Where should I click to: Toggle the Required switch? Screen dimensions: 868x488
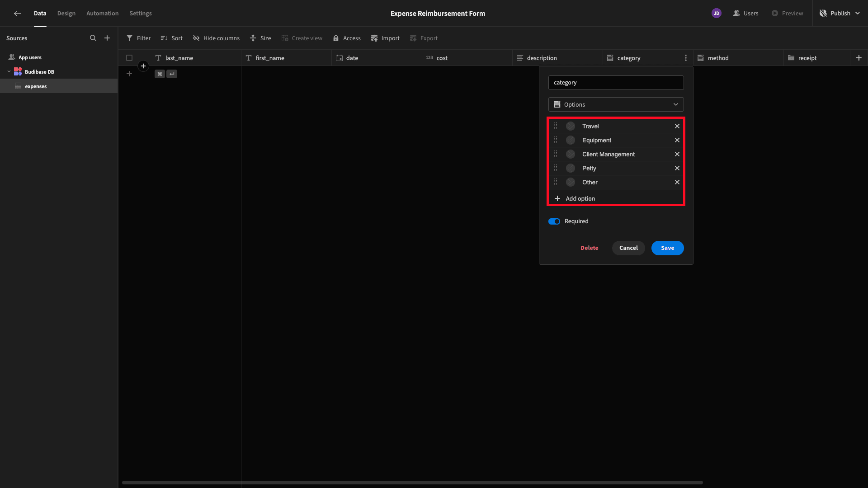point(554,221)
